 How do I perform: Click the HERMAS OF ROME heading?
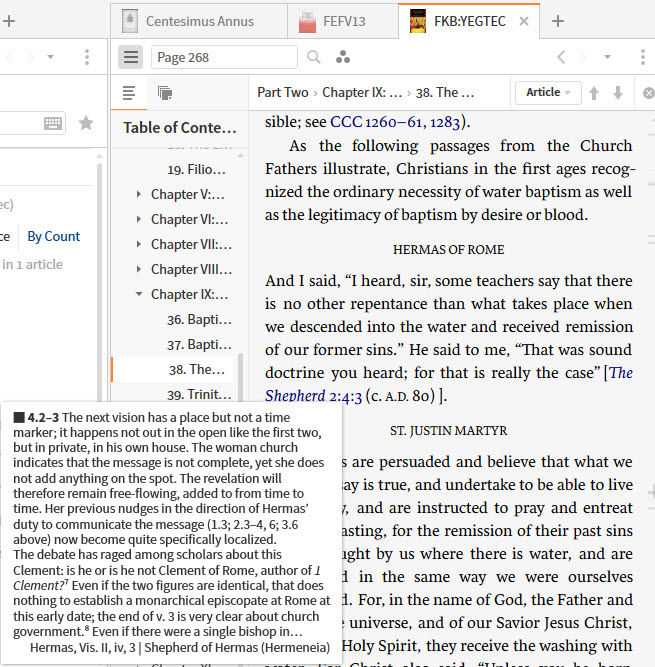pyautogui.click(x=449, y=249)
